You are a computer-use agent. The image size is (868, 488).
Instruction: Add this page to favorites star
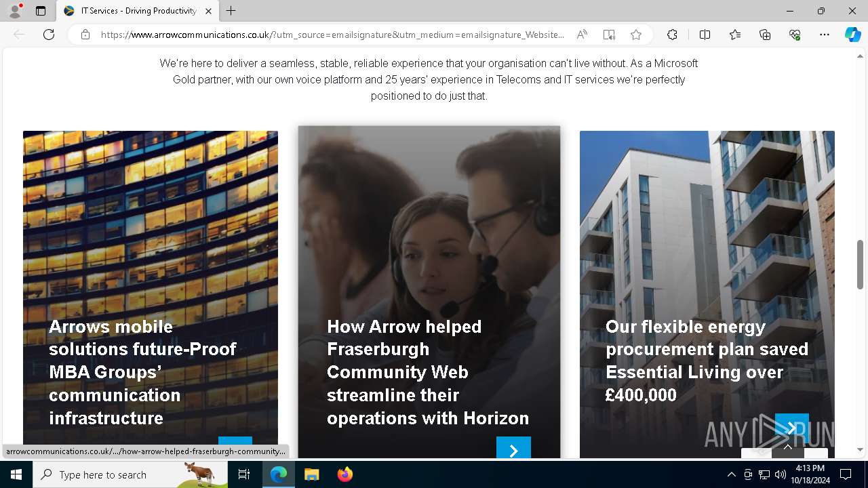coord(636,35)
